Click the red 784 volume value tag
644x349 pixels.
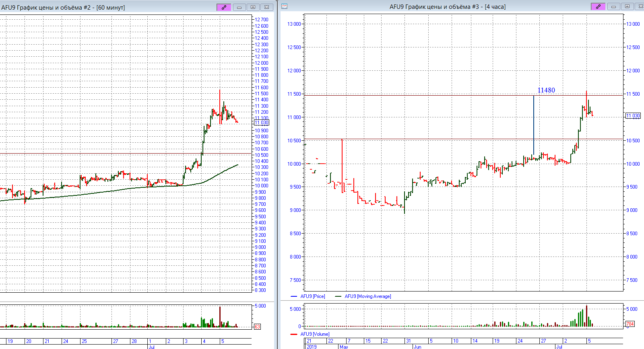(x=630, y=324)
